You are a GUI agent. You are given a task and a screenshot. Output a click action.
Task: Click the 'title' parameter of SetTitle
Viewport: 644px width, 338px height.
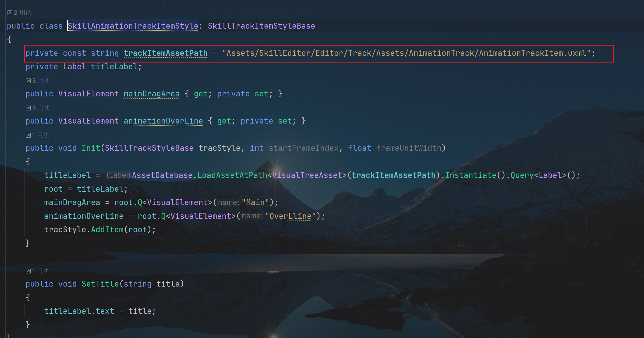[168, 284]
